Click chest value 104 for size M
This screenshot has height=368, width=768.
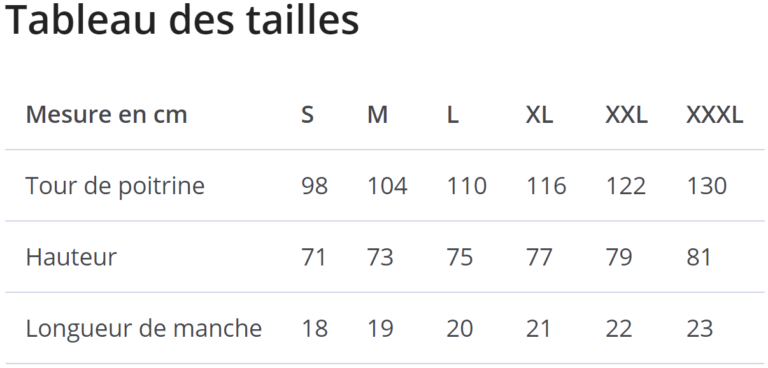pyautogui.click(x=387, y=186)
